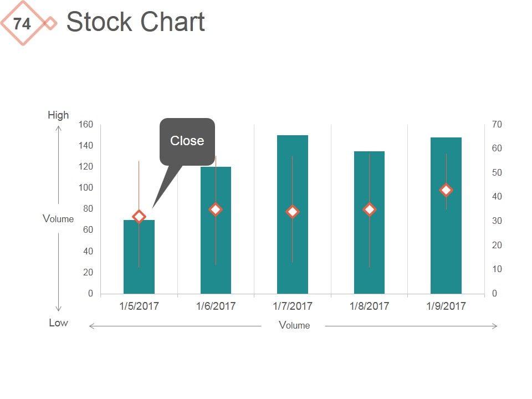Click the 1/9/2017 diamond marker

tap(446, 190)
